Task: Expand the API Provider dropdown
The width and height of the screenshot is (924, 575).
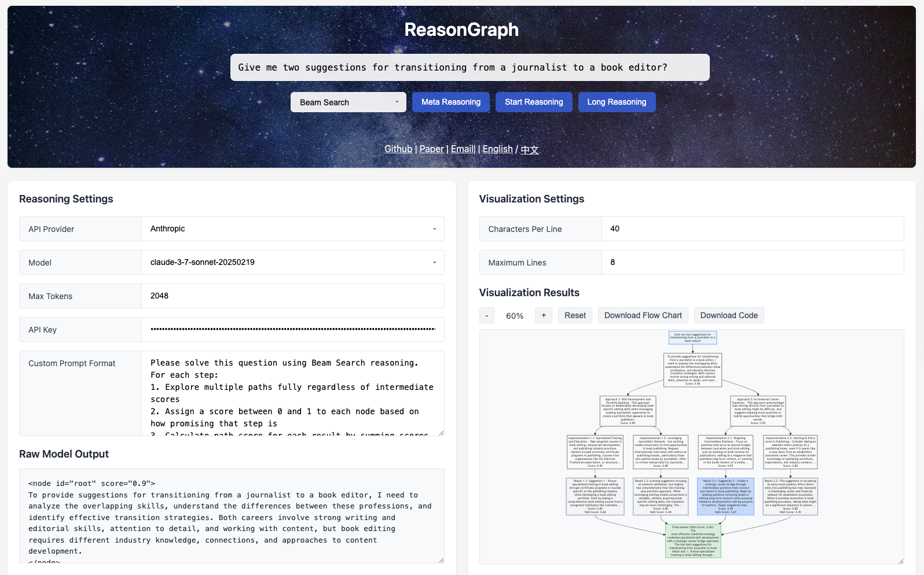Action: pyautogui.click(x=292, y=229)
